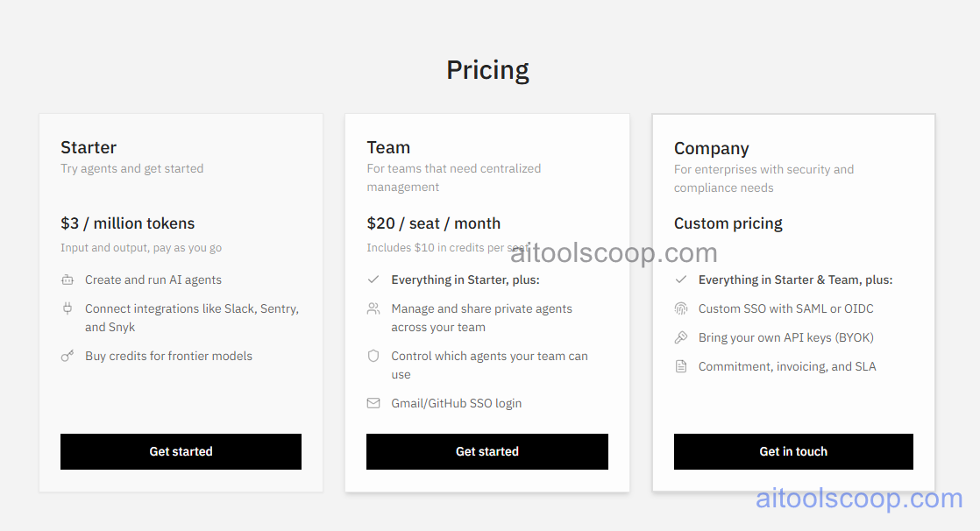Click the document icon beside Commitment, invoicing, and SLA
Viewport: 980px width, 531px height.
click(681, 366)
